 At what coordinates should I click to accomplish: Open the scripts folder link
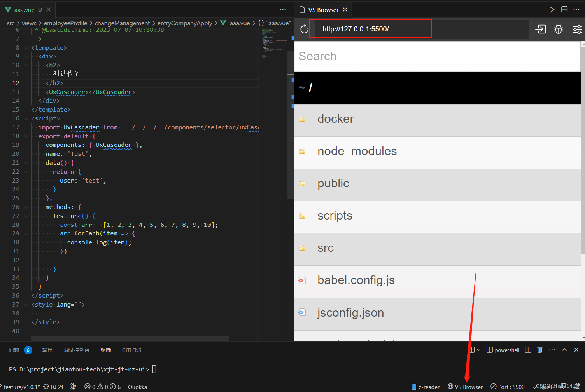click(335, 216)
